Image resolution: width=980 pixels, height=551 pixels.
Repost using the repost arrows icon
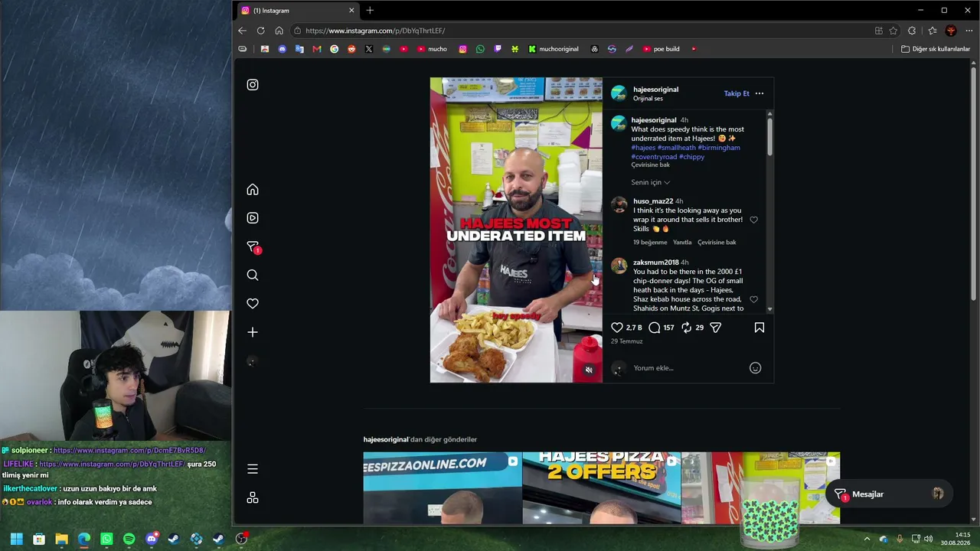pos(687,328)
